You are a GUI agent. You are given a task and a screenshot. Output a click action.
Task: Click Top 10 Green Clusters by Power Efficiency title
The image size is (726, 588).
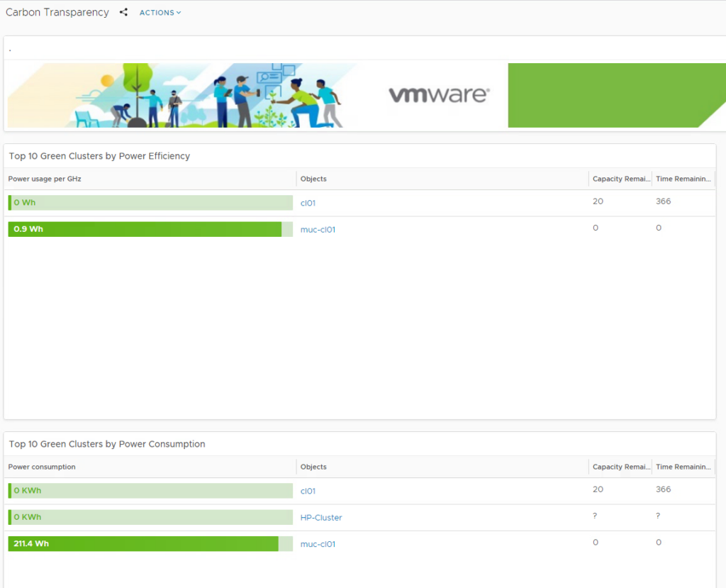(x=99, y=156)
